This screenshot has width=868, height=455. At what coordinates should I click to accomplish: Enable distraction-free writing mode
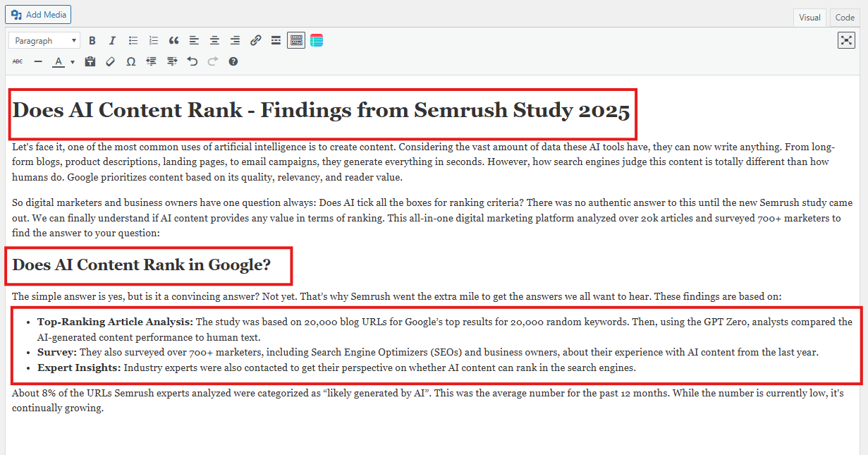click(846, 40)
